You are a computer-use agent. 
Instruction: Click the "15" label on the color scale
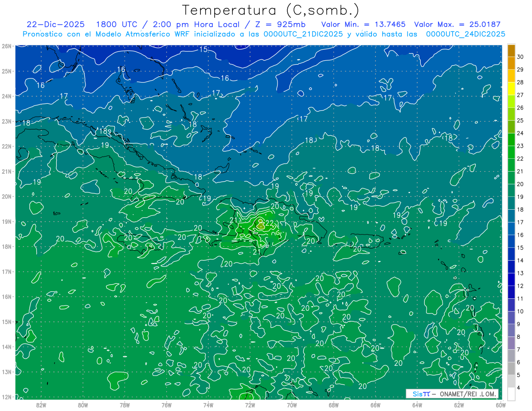pos(520,248)
